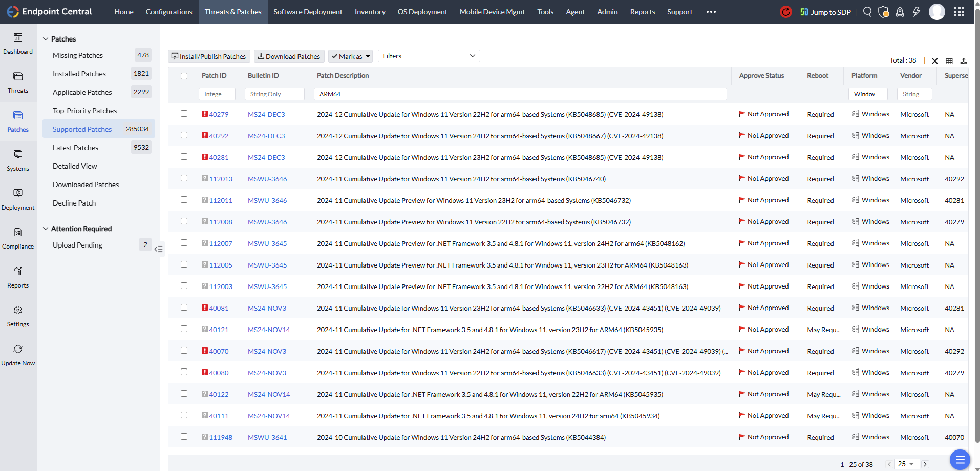Viewport: 980px width, 471px height.
Task: Go to the previous page of results
Action: [x=889, y=464]
